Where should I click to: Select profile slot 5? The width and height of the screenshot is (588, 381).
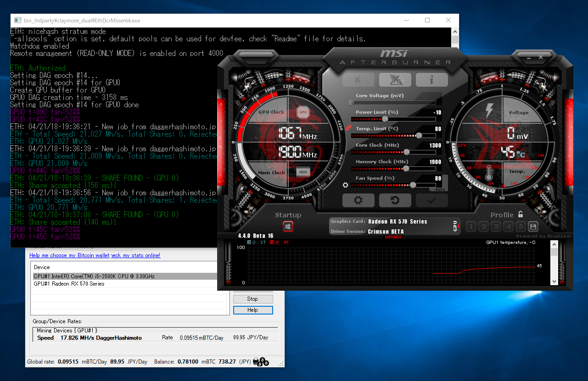(521, 226)
